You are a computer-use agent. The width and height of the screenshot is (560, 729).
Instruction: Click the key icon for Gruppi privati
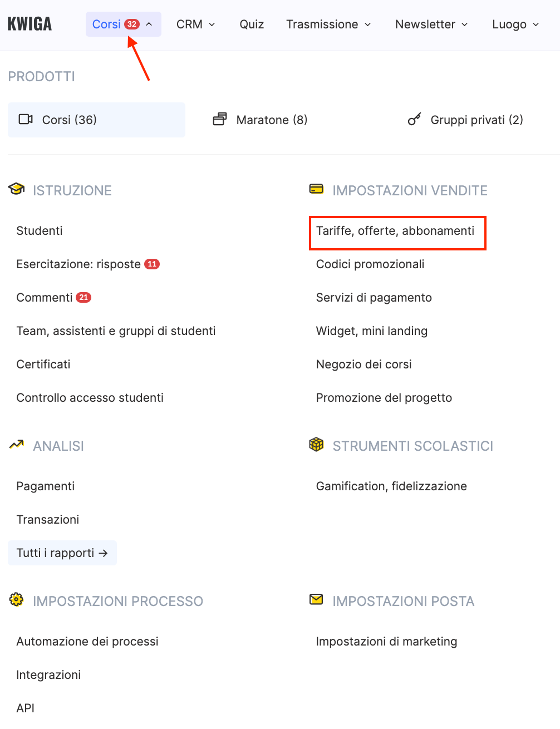pos(414,119)
